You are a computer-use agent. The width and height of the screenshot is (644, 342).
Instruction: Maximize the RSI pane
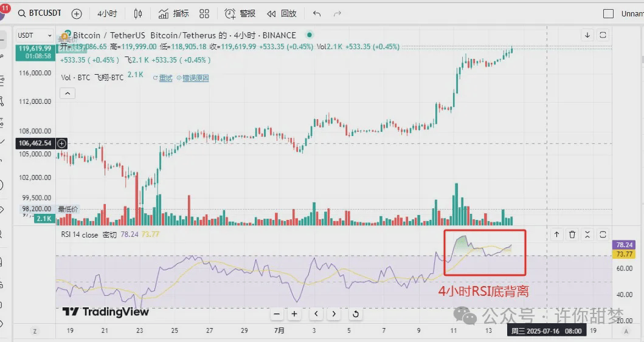tap(603, 234)
